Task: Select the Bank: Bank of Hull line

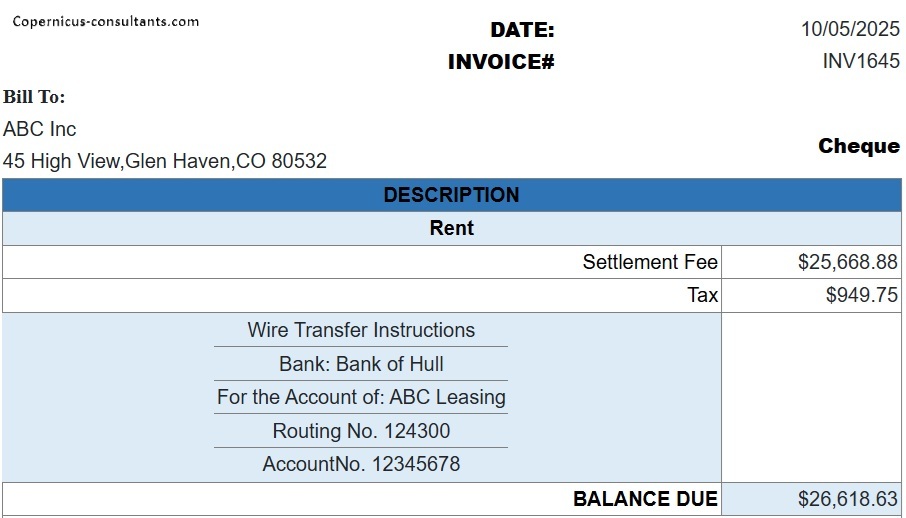Action: 361,364
